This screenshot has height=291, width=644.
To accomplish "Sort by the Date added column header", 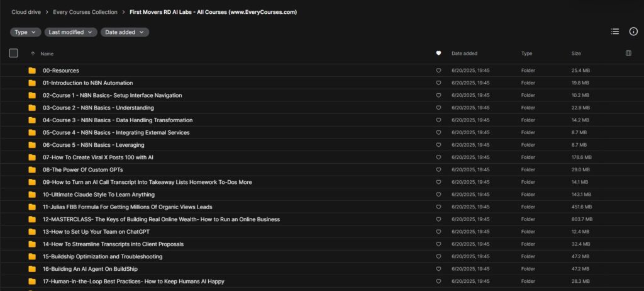I will (464, 54).
